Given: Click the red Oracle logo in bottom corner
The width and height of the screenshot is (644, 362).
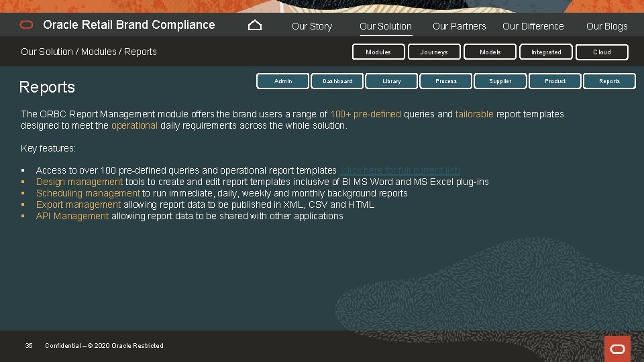Looking at the screenshot, I should (617, 349).
